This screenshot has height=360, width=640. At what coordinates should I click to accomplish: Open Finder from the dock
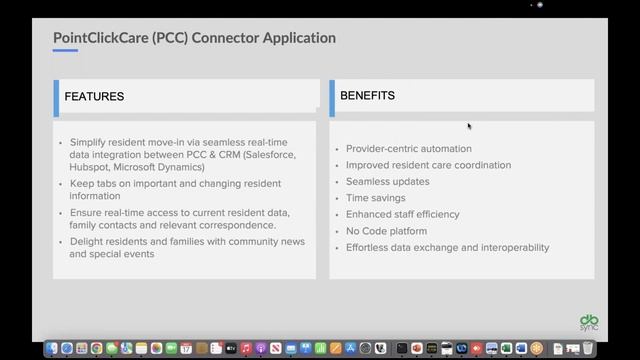52,348
